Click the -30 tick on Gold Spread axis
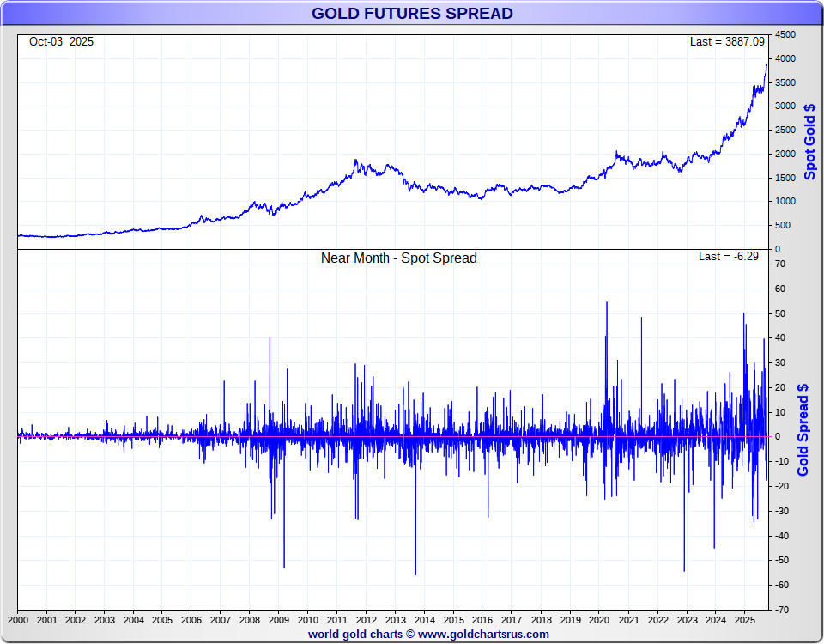 [783, 511]
